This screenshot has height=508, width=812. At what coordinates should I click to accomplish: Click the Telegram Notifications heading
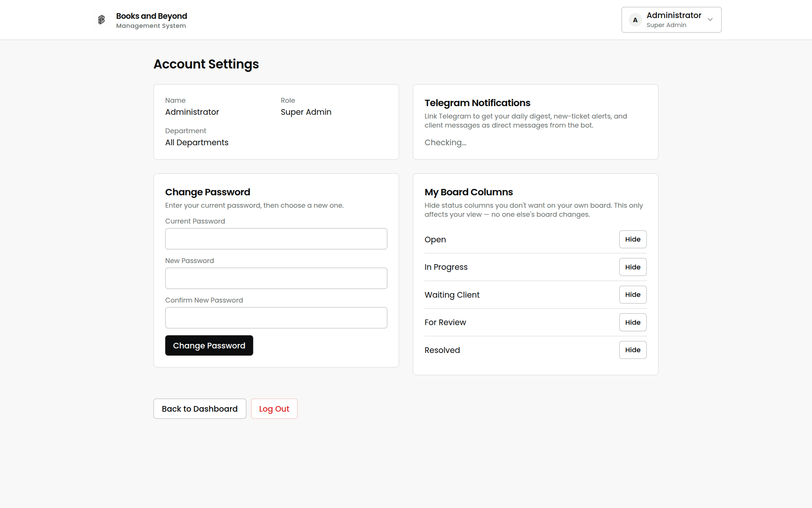pyautogui.click(x=477, y=103)
